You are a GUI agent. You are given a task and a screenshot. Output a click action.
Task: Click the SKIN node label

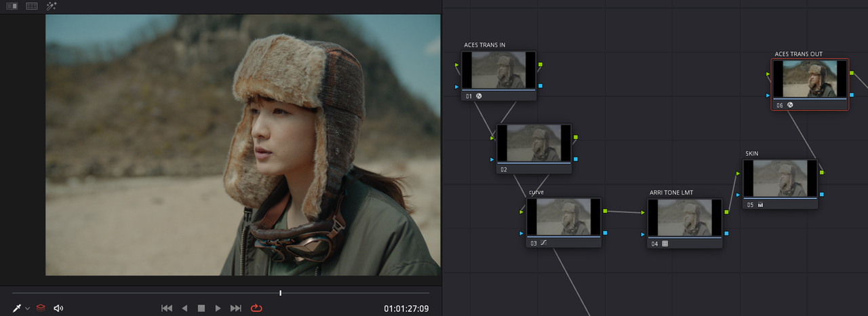point(751,153)
